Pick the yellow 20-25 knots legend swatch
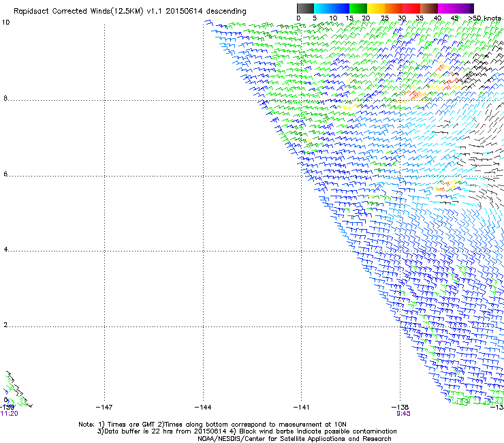 click(x=376, y=8)
